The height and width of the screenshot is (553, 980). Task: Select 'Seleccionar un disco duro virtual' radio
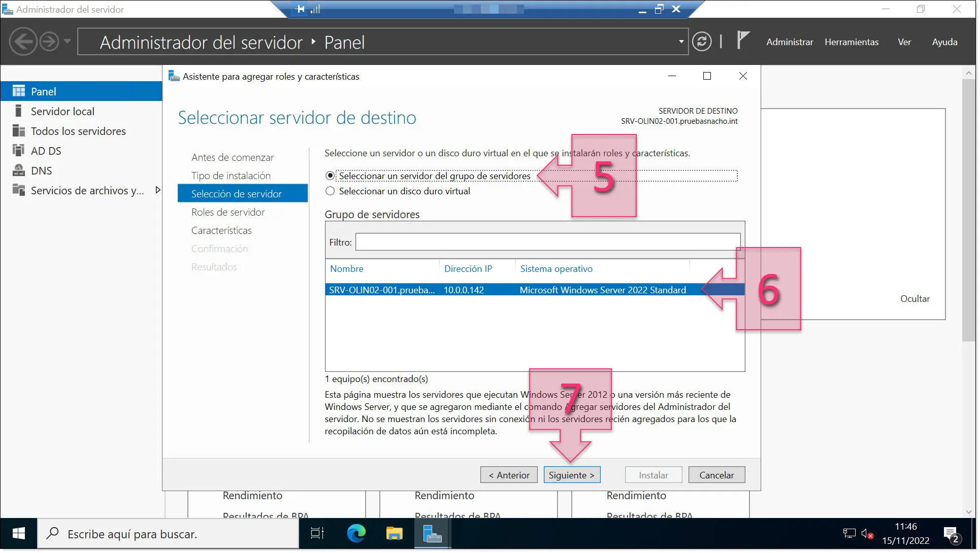tap(330, 191)
